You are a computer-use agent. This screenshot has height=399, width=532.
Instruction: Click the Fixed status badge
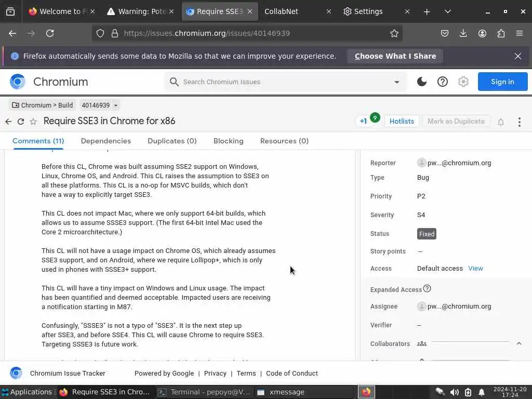[x=427, y=234]
